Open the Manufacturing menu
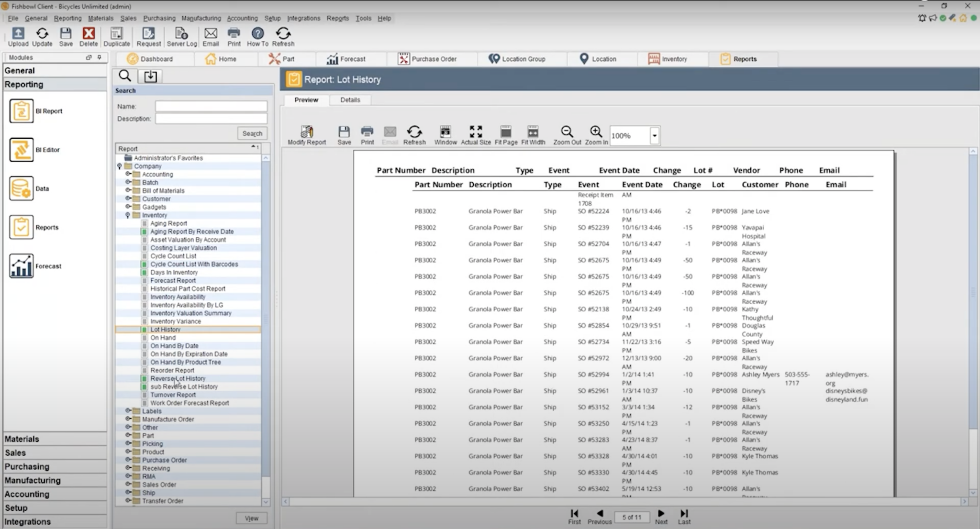The height and width of the screenshot is (529, 980). pos(201,18)
